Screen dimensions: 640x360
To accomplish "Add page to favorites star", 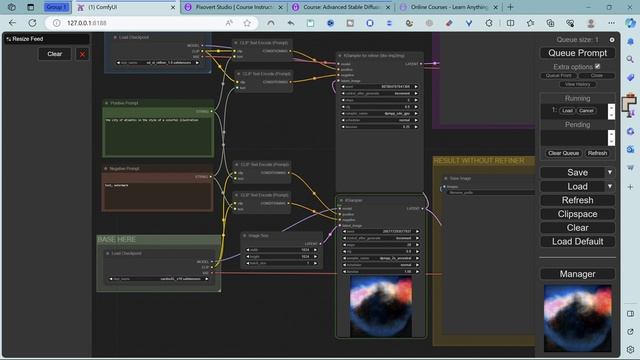I will coord(247,23).
